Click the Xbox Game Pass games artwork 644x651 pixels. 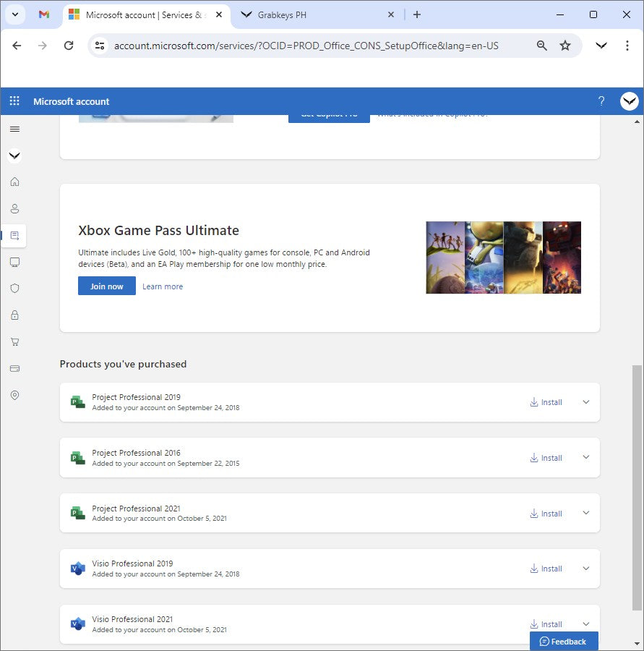coord(503,258)
